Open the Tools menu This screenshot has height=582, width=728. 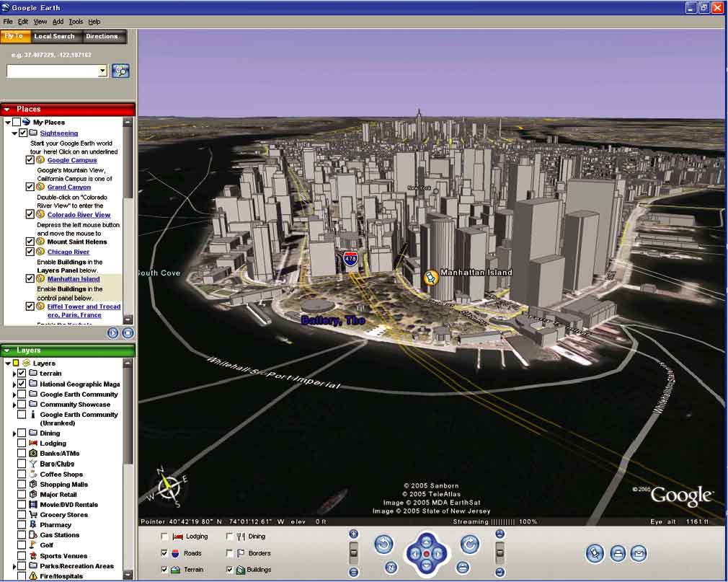pos(76,22)
